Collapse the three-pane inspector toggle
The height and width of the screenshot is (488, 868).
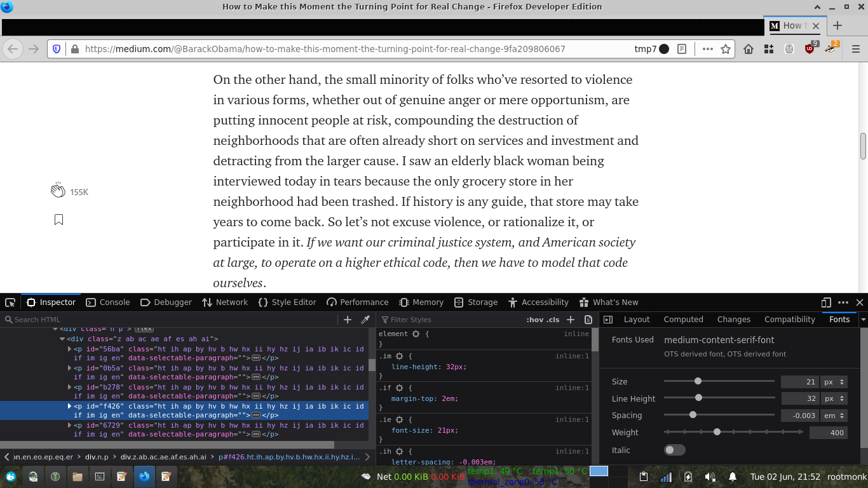(607, 320)
